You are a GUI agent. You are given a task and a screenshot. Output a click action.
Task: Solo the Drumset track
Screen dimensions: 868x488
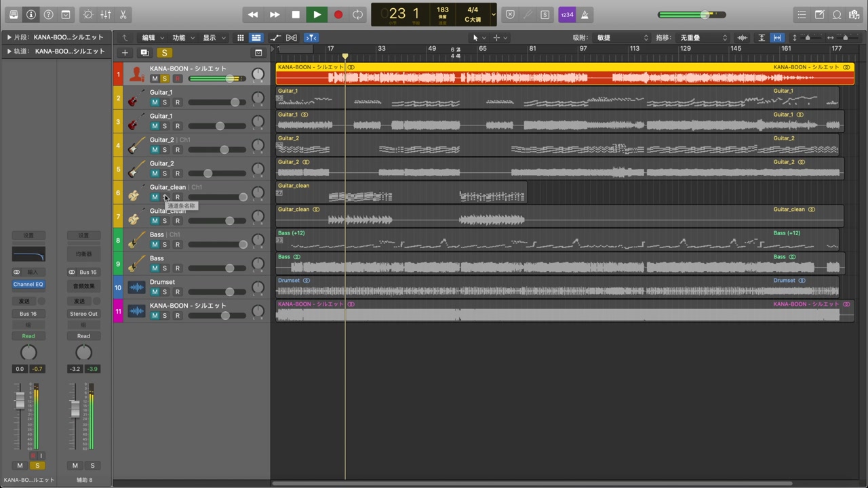click(165, 292)
